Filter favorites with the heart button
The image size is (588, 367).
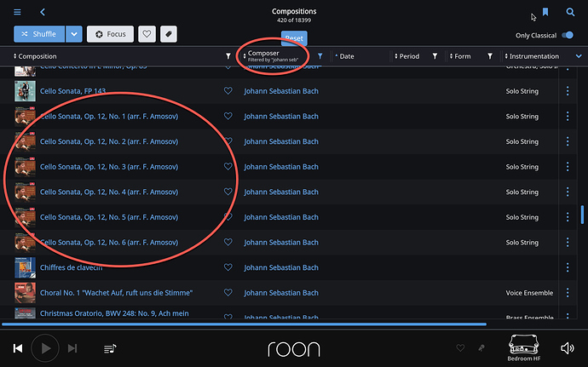click(147, 34)
